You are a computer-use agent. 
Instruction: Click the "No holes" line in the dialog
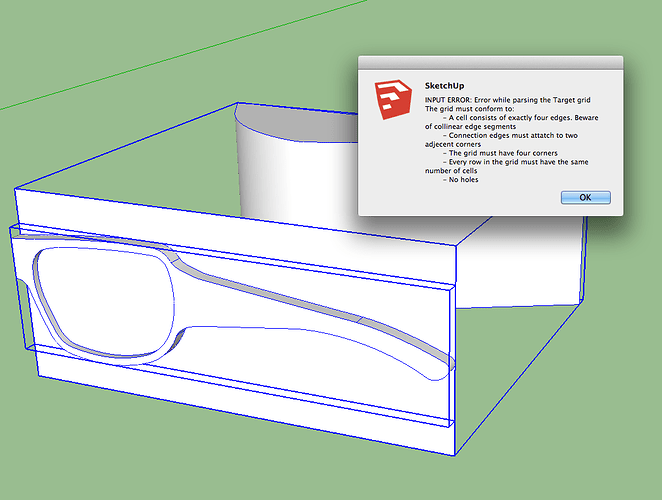(x=463, y=179)
